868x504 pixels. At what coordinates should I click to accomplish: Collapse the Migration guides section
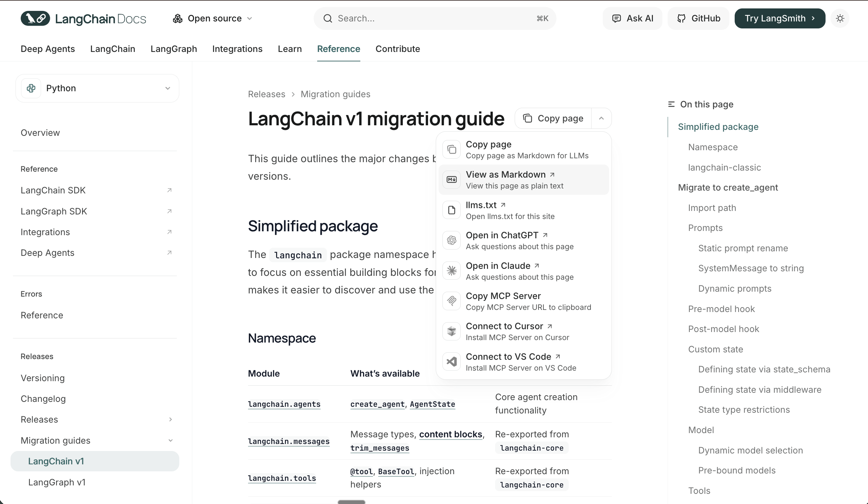pos(171,440)
